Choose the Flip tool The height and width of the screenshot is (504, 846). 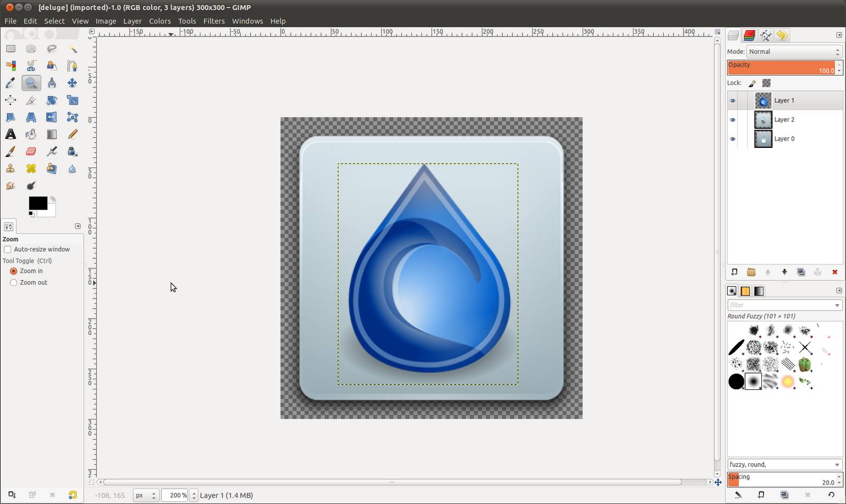(x=52, y=117)
